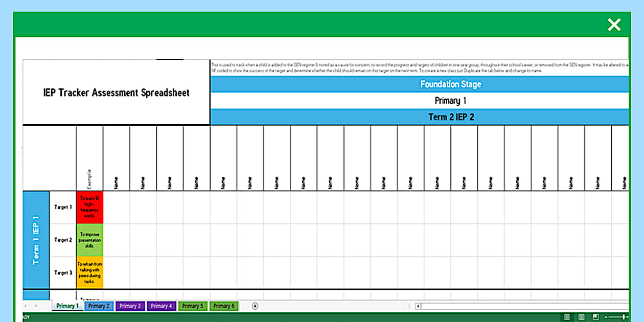Open the Primary 3 sheet tab
644x322 pixels.
click(130, 306)
